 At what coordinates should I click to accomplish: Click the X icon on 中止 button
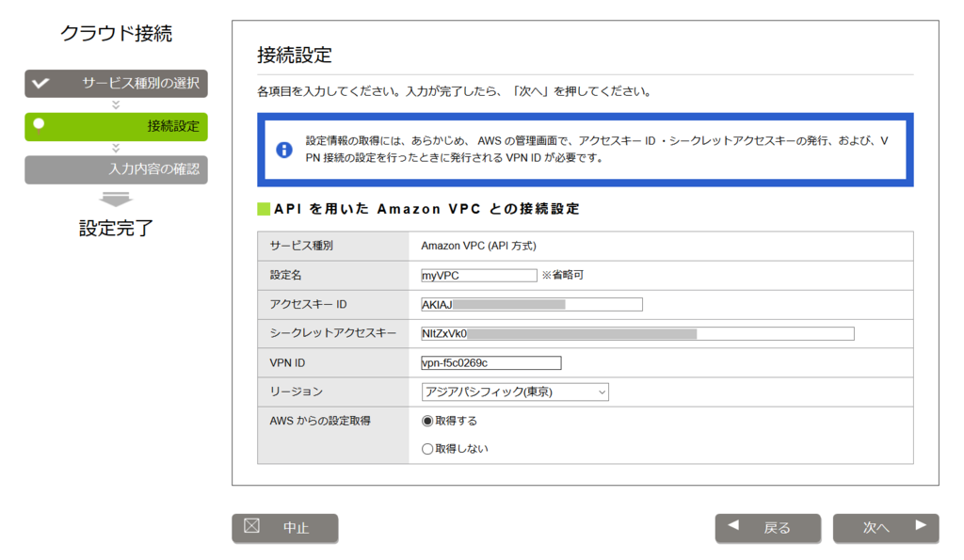(x=251, y=525)
